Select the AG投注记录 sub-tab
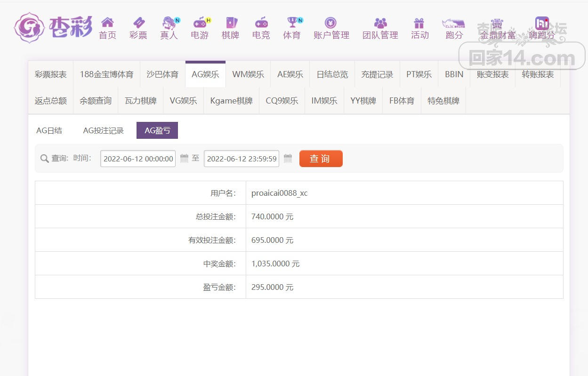The width and height of the screenshot is (588, 376). coord(103,131)
